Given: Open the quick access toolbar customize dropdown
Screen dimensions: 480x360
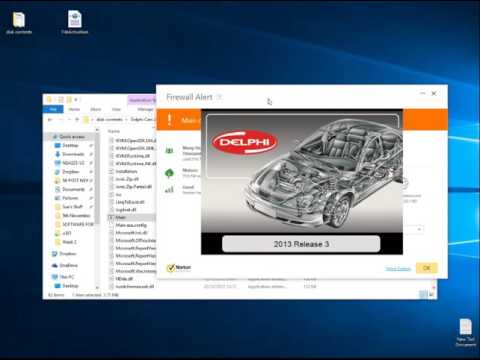Looking at the screenshot, I should click(76, 99).
